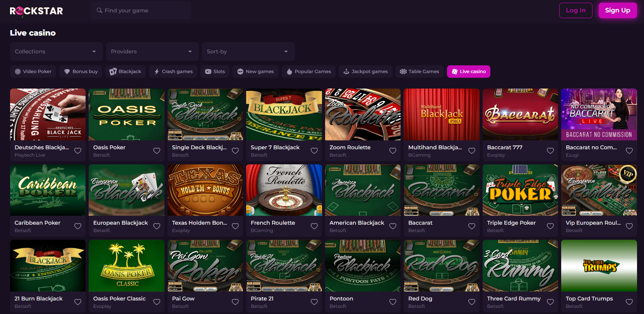Select the Bonus buy category
The height and width of the screenshot is (314, 644).
[81, 72]
